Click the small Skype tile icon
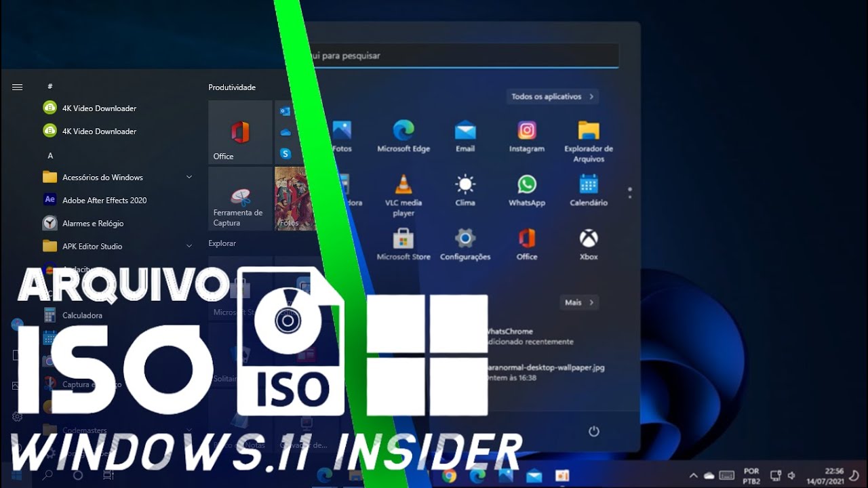The width and height of the screenshot is (868, 488). point(285,154)
